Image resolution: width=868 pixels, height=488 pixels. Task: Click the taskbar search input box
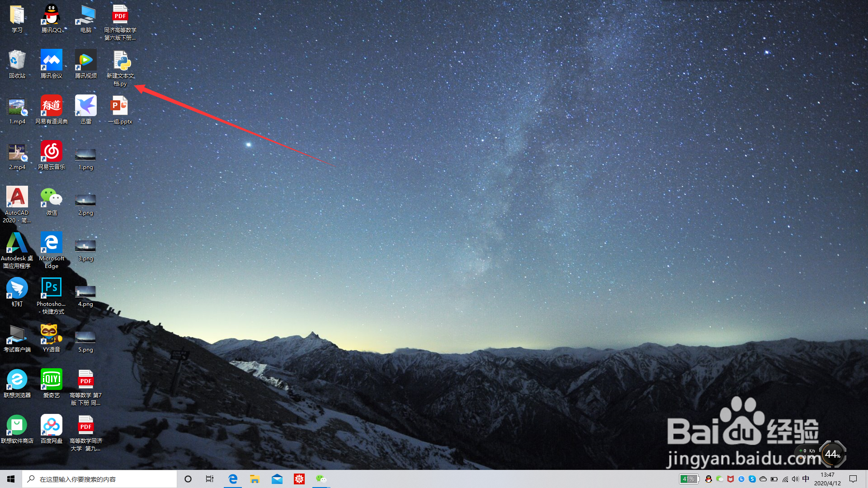(99, 479)
